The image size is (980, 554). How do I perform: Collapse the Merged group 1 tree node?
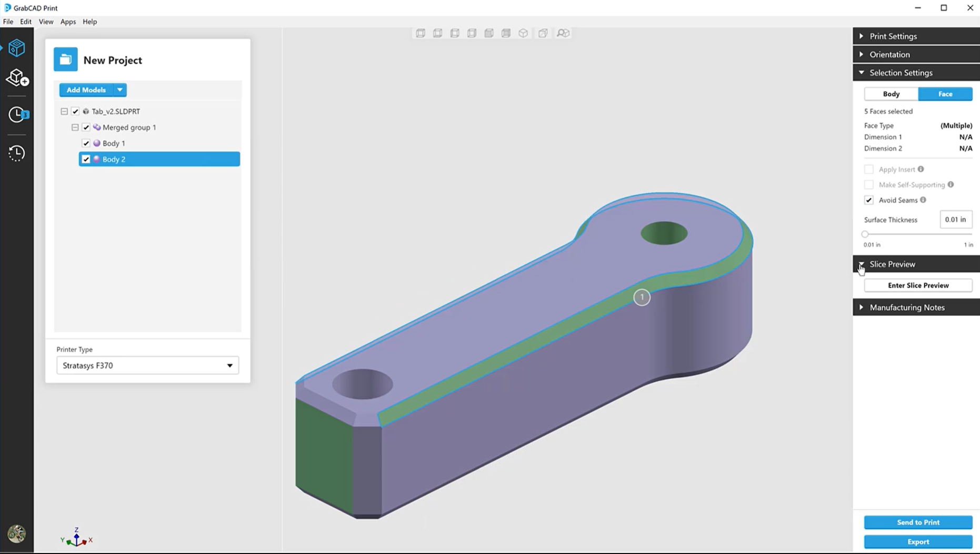[75, 127]
